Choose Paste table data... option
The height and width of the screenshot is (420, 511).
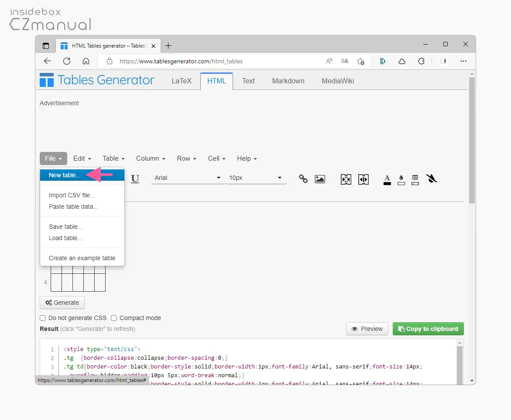pos(82,207)
